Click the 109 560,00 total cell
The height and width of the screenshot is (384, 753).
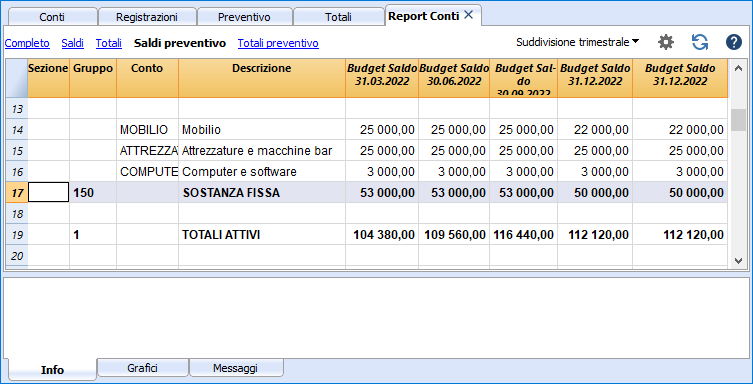click(454, 235)
